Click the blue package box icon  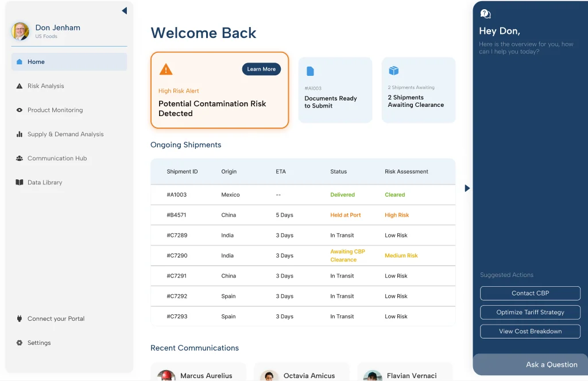(x=393, y=71)
